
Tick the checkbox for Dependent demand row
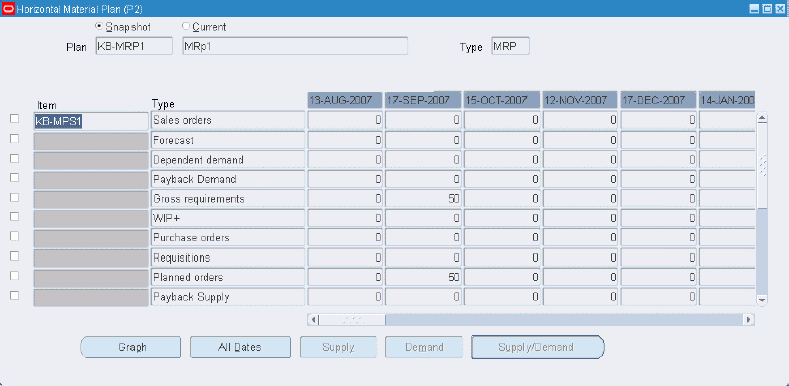15,158
